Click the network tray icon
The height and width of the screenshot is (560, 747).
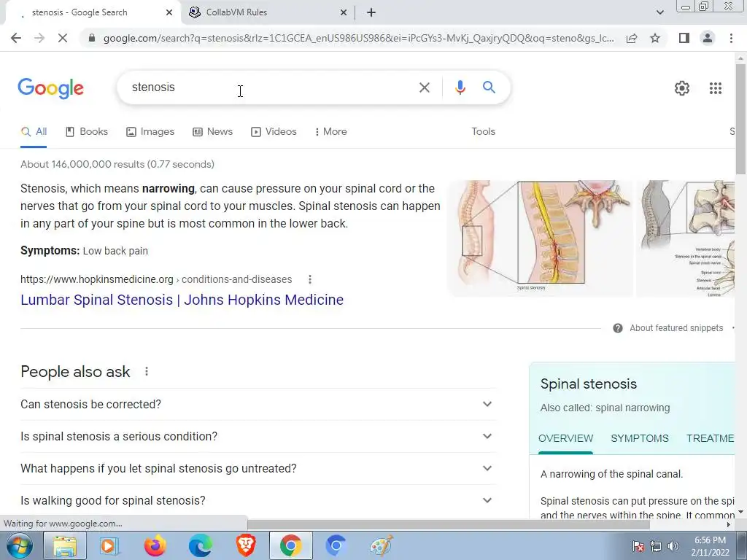[x=656, y=546]
